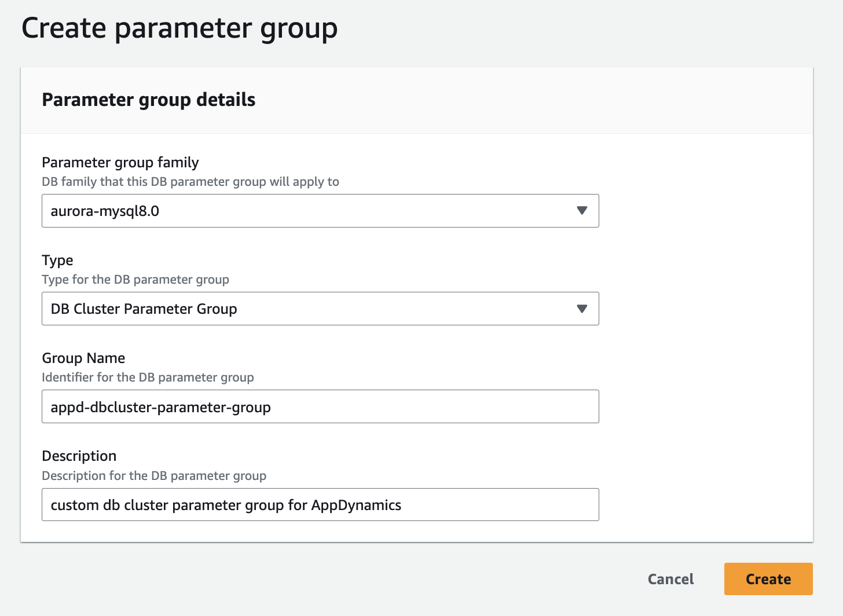This screenshot has width=843, height=616.
Task: Click the 'Create parameter group' page title
Action: click(x=179, y=28)
